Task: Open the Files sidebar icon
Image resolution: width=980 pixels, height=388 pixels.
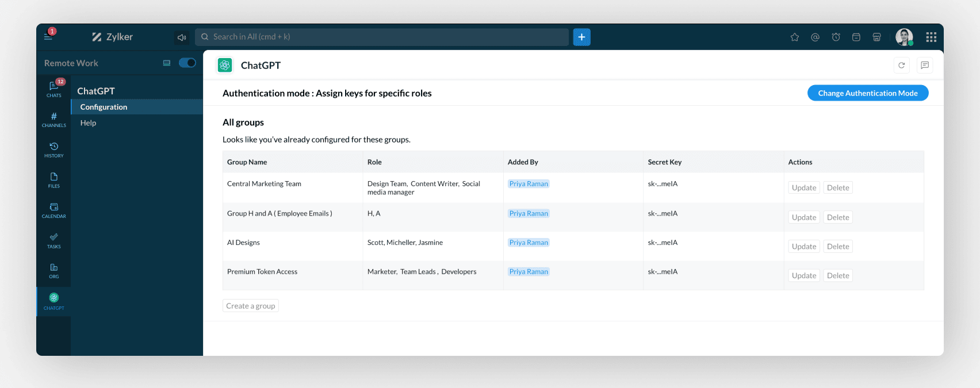Action: click(53, 180)
